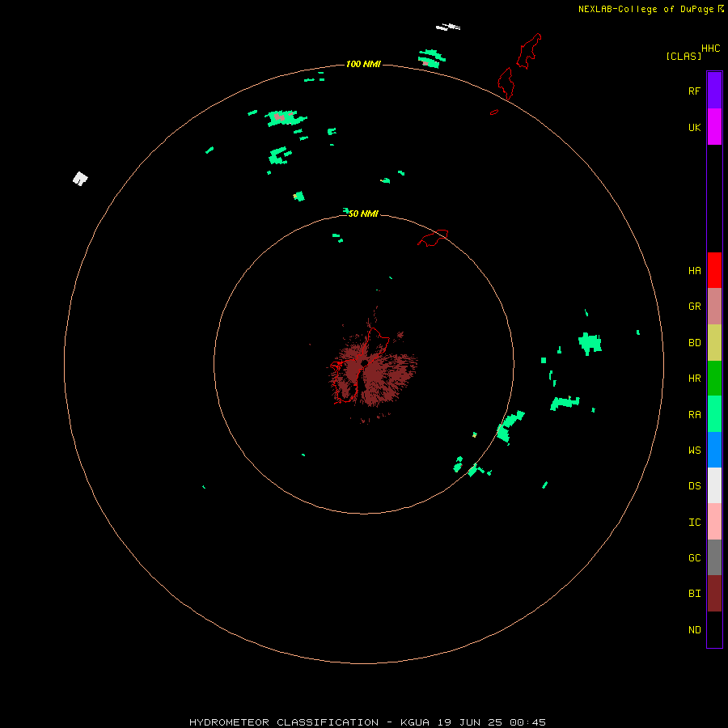Click the IC light pink legend swatch
728x728 pixels.
click(714, 522)
